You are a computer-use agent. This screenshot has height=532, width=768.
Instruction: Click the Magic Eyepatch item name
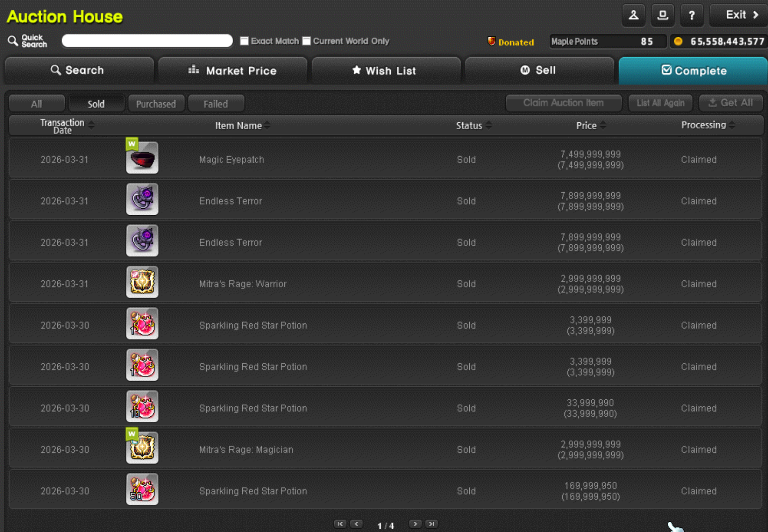(232, 160)
